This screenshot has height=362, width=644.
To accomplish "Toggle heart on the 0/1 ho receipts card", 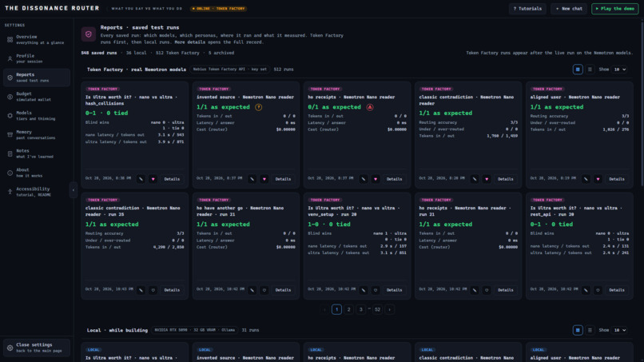I will pyautogui.click(x=376, y=179).
